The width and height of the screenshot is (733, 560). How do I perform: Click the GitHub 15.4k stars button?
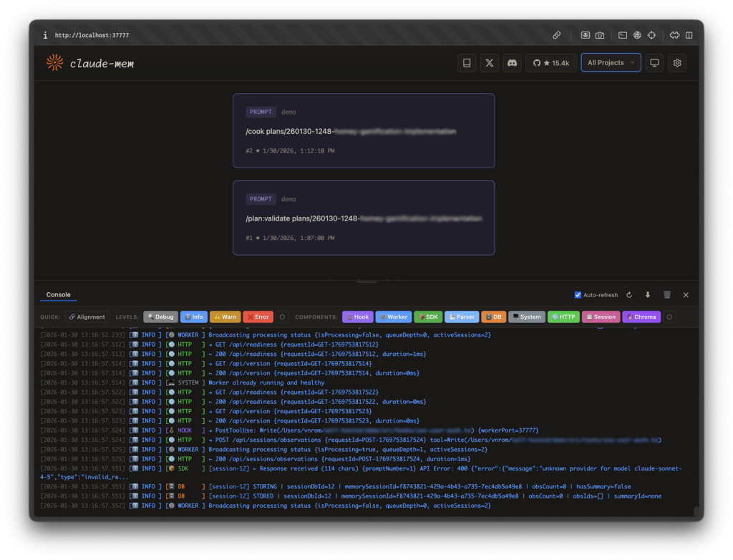pos(551,63)
